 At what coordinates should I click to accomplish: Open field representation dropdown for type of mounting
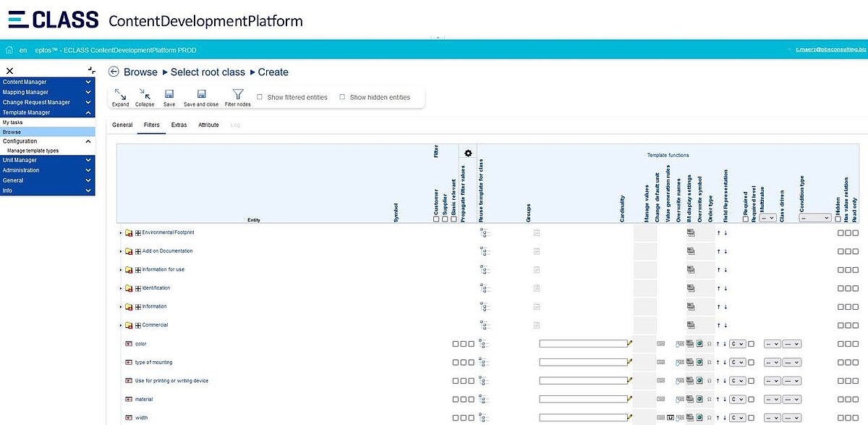(736, 362)
